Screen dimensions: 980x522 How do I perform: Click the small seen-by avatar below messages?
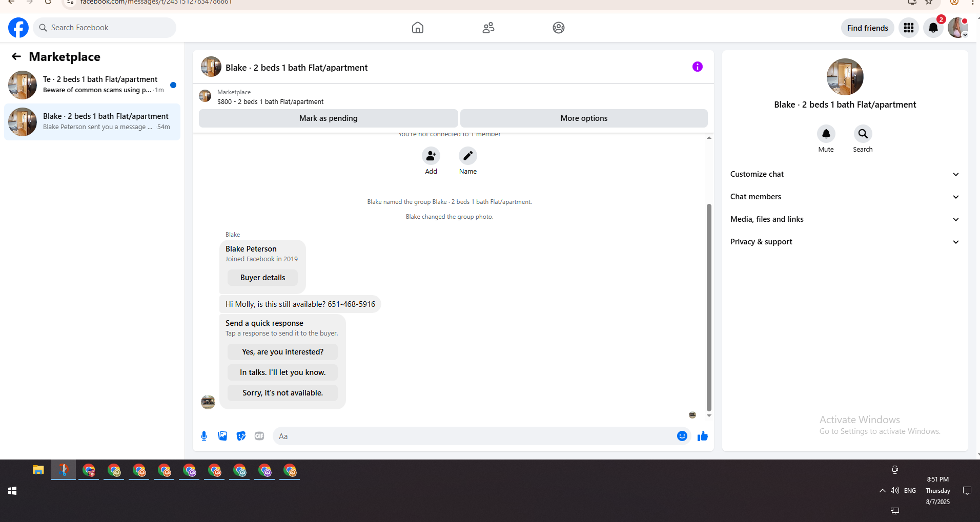click(x=692, y=415)
